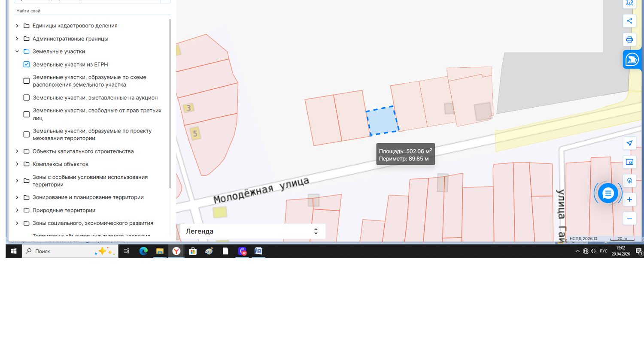644x362 pixels.
Task: Open Yandex Browser in the taskbar
Action: tap(176, 251)
